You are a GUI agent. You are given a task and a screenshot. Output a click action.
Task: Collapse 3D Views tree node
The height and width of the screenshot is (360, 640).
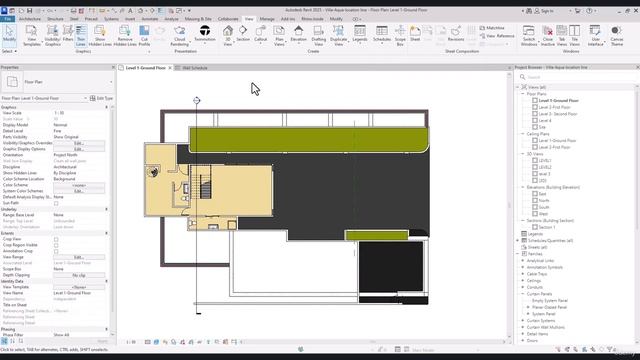point(523,154)
